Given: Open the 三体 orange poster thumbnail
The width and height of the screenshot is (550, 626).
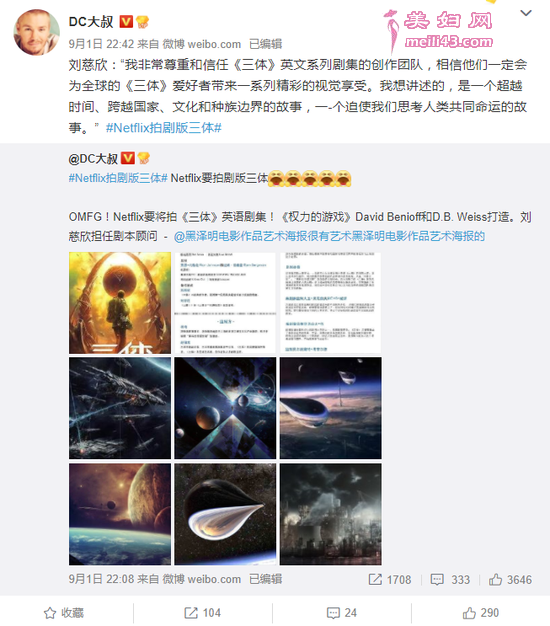Looking at the screenshot, I should [120, 303].
